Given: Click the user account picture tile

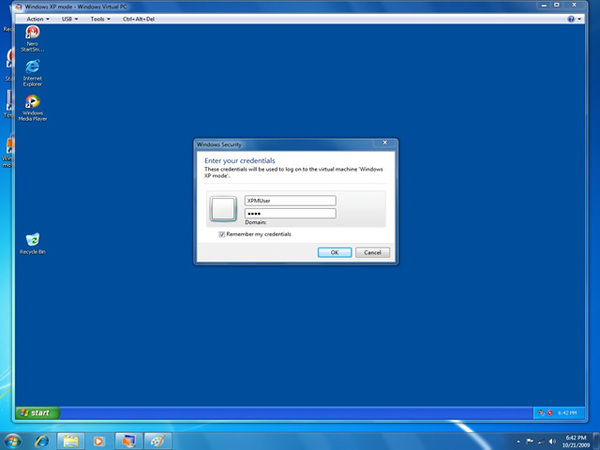Looking at the screenshot, I should (223, 209).
